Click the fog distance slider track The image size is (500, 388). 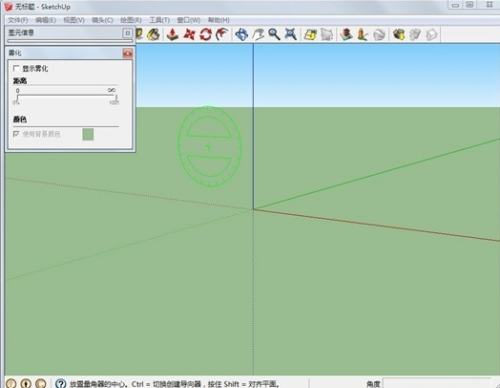tap(67, 95)
